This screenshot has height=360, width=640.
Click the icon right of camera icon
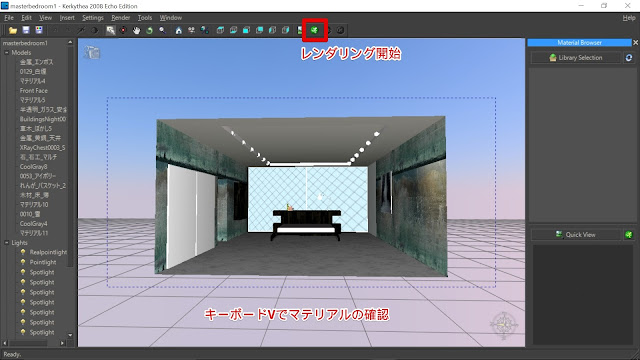204,30
